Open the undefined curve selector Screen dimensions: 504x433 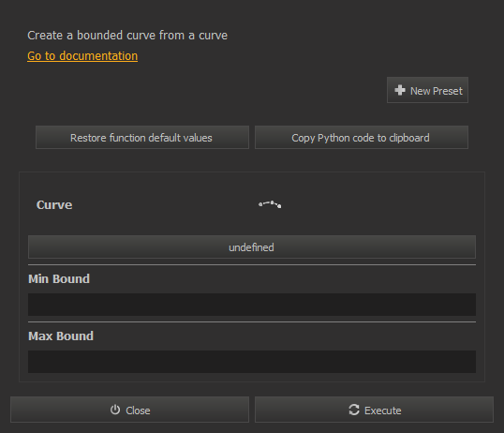pos(252,247)
